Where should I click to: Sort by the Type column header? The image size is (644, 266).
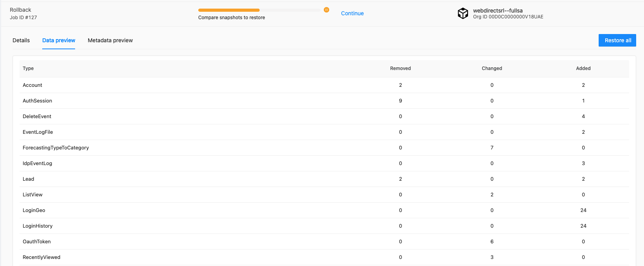coord(28,68)
